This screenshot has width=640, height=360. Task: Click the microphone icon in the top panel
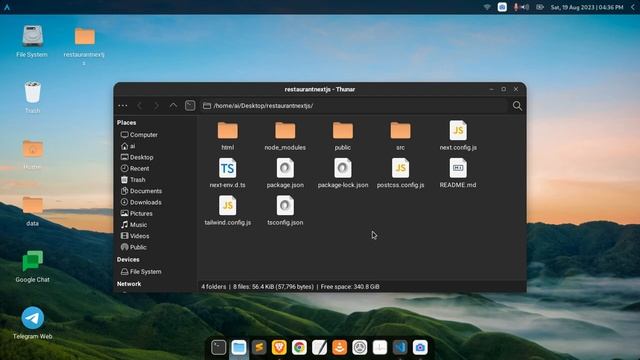pyautogui.click(x=516, y=7)
